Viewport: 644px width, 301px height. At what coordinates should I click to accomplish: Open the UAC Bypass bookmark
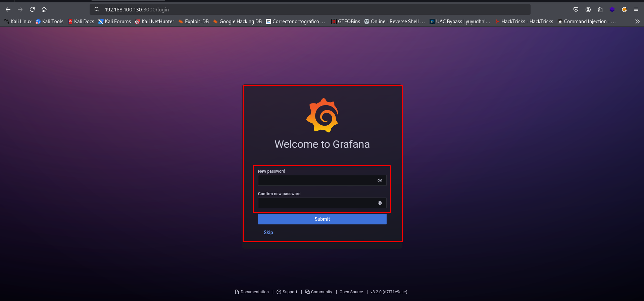click(x=460, y=21)
